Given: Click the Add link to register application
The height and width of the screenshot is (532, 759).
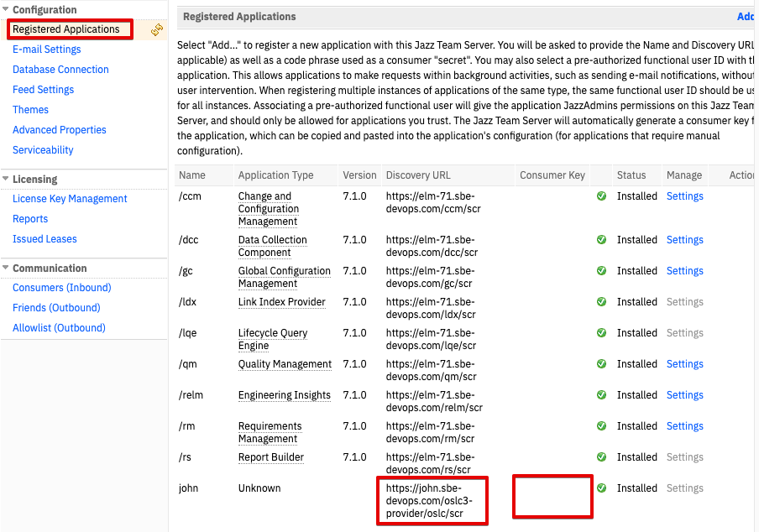Looking at the screenshot, I should (x=746, y=17).
